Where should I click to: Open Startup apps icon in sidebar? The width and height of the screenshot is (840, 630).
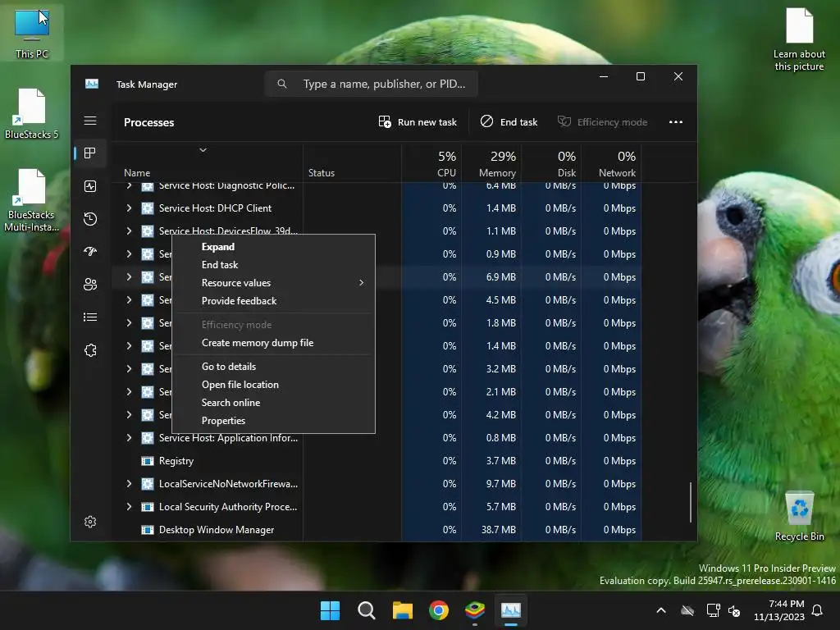coord(90,251)
